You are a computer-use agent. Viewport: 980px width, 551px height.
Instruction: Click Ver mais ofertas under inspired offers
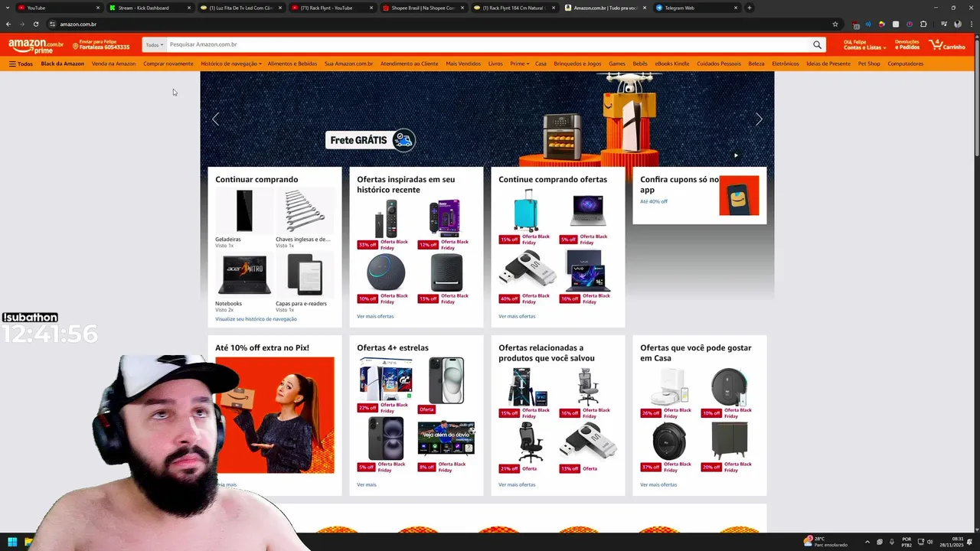(x=375, y=316)
